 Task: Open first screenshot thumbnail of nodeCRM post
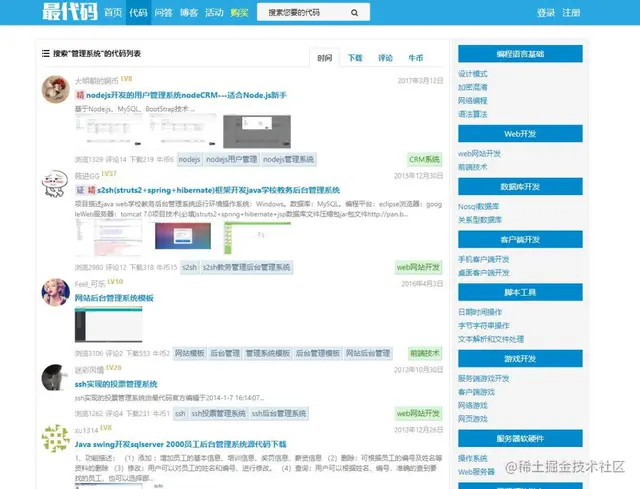[x=109, y=130]
